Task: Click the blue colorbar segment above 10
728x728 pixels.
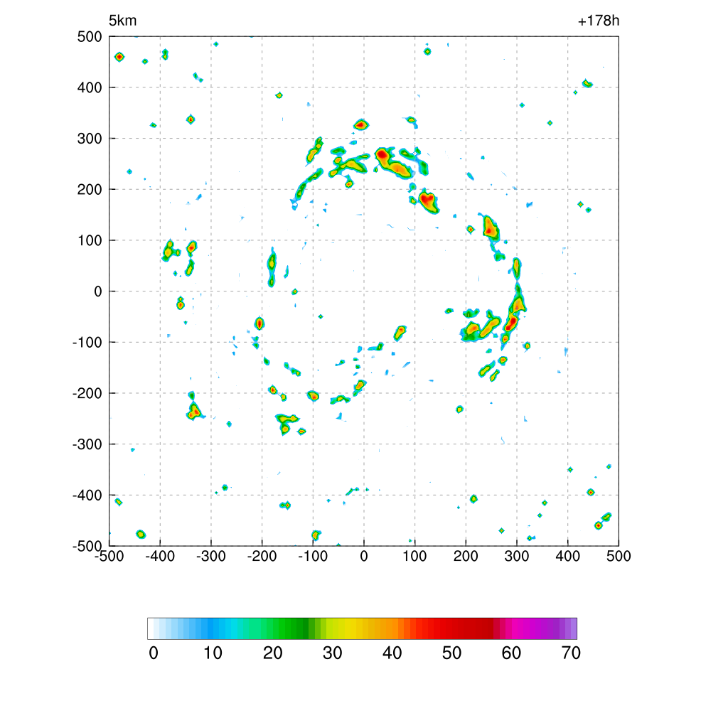Action: (x=210, y=628)
